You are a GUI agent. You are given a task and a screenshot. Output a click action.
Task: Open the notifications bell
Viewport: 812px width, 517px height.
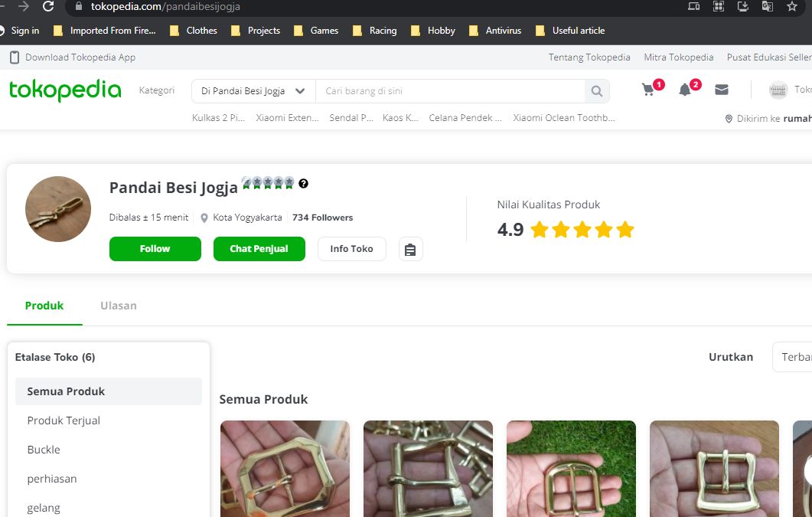pyautogui.click(x=685, y=90)
